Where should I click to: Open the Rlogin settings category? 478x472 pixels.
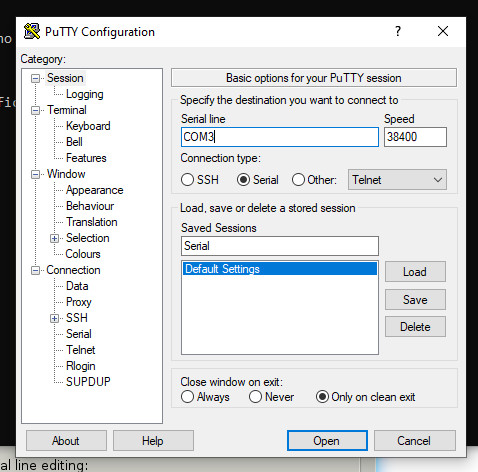point(81,366)
